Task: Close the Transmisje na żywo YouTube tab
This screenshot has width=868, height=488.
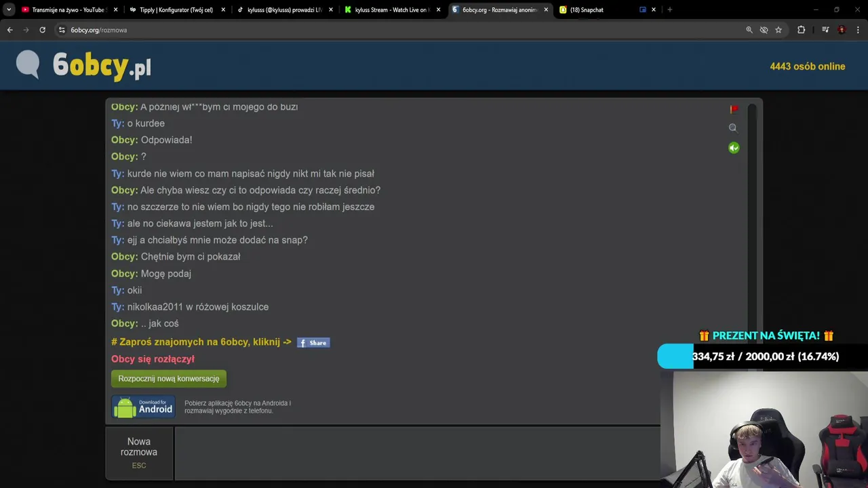Action: coord(115,9)
